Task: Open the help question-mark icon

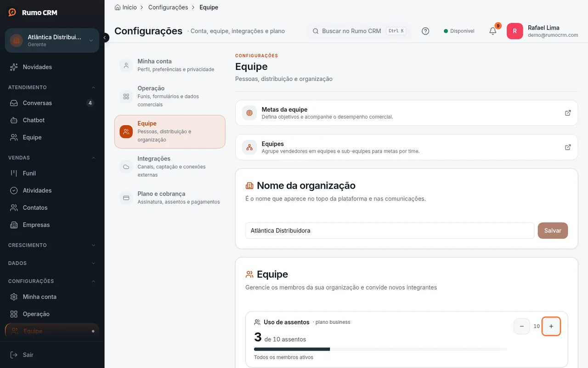Action: [x=425, y=31]
